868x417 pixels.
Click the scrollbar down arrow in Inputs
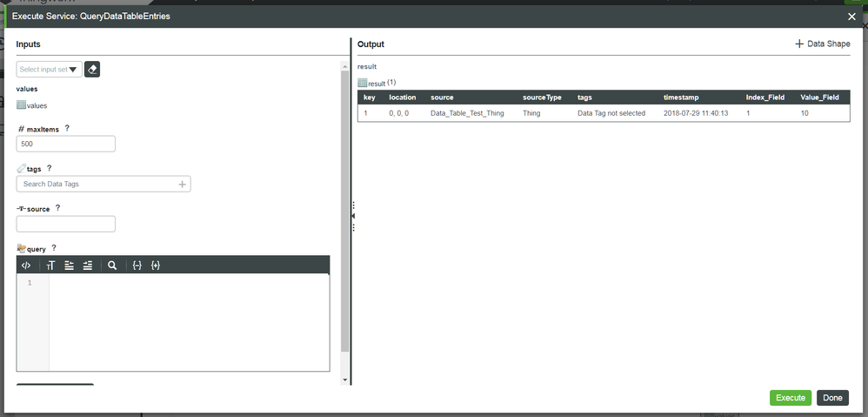(x=345, y=380)
